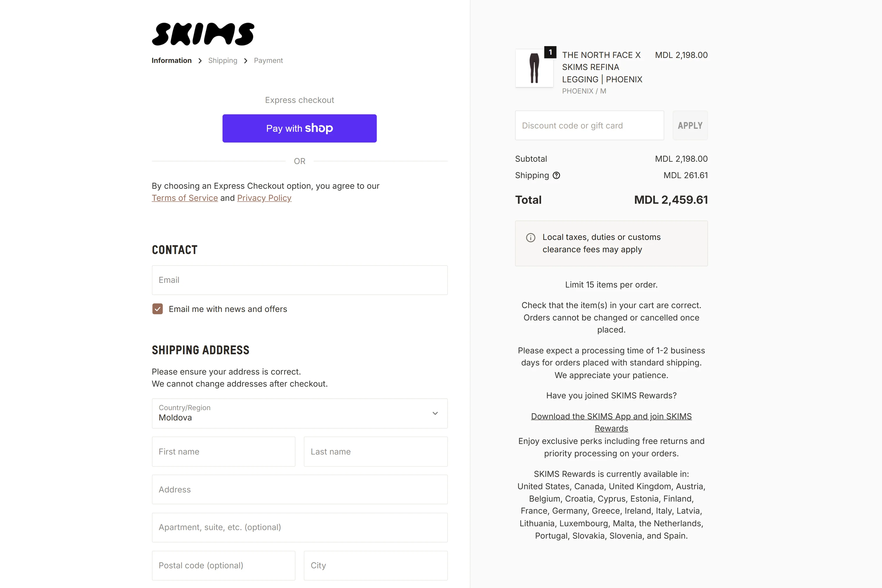Image resolution: width=882 pixels, height=588 pixels.
Task: Click into the First name field
Action: (223, 452)
